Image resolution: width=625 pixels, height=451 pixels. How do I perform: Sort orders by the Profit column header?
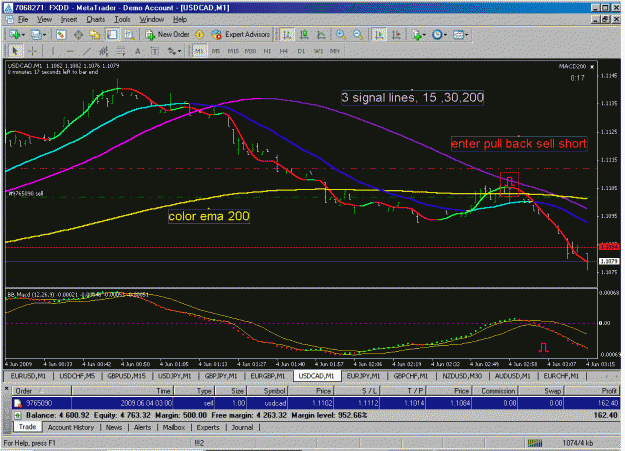pyautogui.click(x=593, y=391)
